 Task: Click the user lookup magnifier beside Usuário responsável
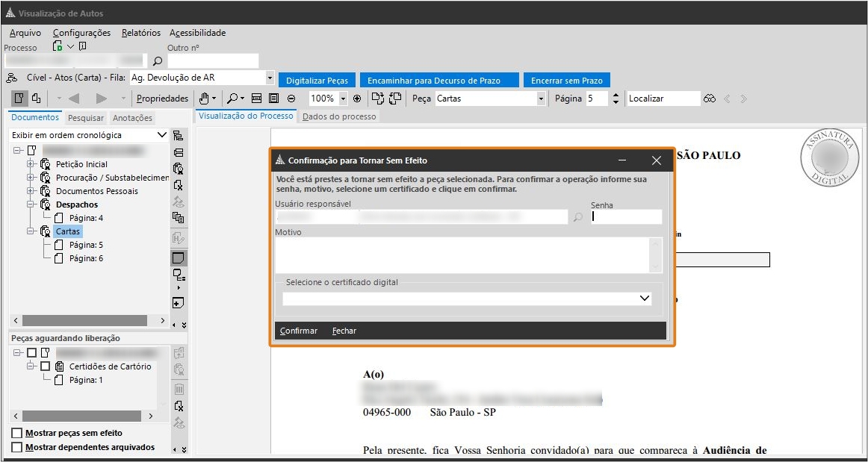point(578,217)
